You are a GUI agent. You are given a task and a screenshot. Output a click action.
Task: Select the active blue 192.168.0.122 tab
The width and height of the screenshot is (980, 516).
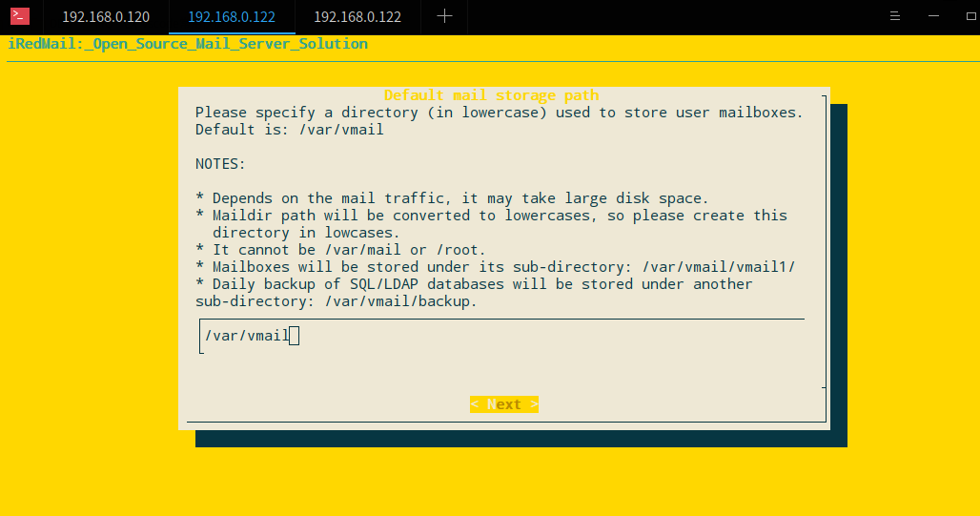tap(232, 17)
